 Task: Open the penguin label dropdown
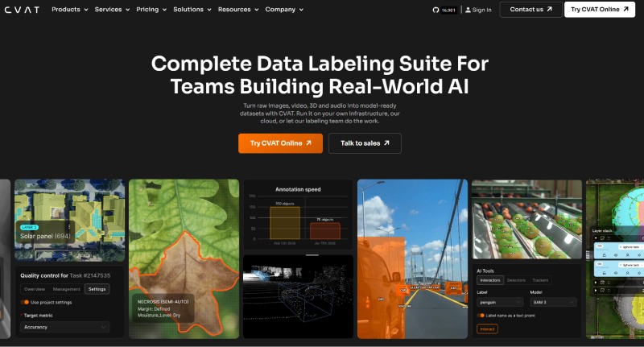pos(500,302)
